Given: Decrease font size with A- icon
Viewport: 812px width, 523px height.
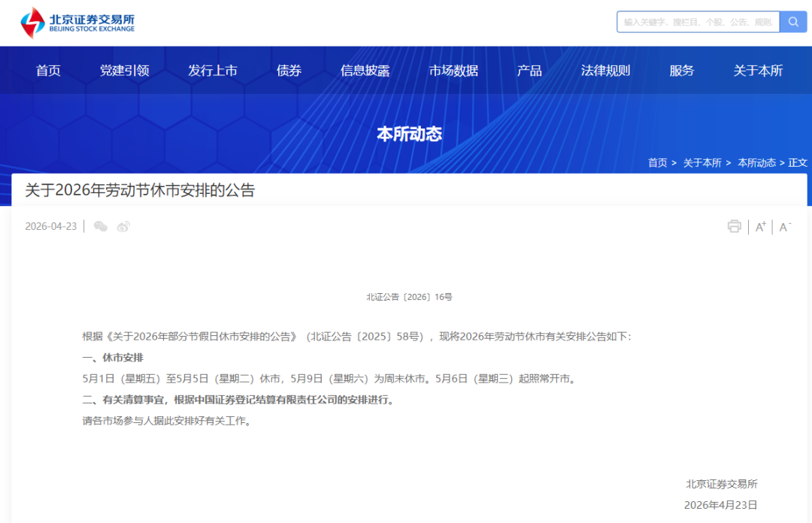Looking at the screenshot, I should 785,227.
